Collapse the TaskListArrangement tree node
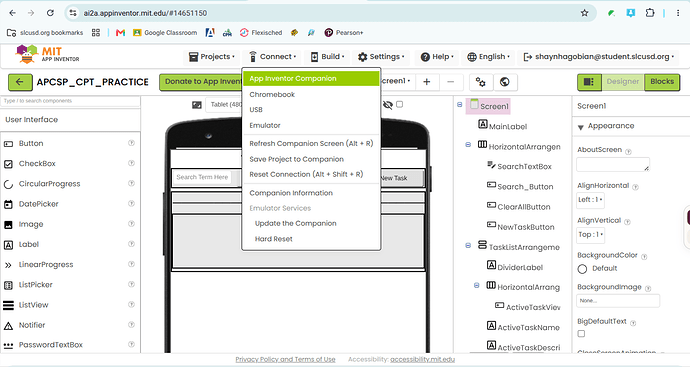Screen dimensions: 690x367 (468, 246)
